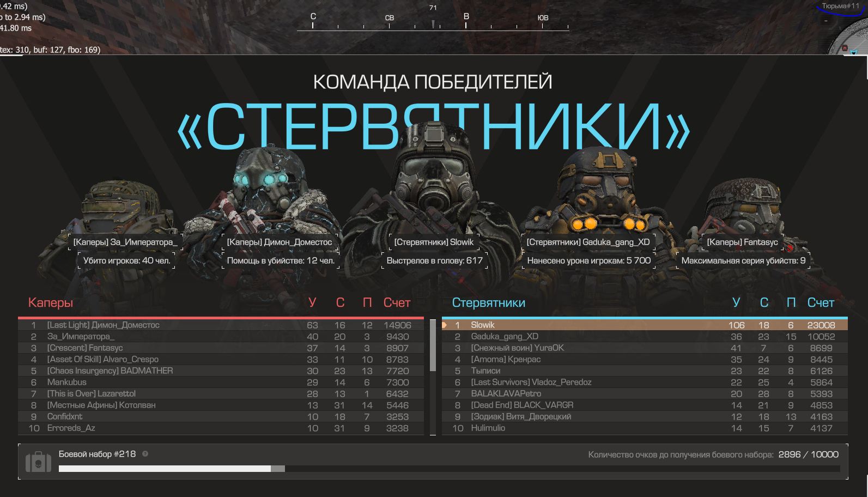Click the 'Убито игроков: 40 чел.' stat
Screen dimensions: 868x497
pos(126,260)
